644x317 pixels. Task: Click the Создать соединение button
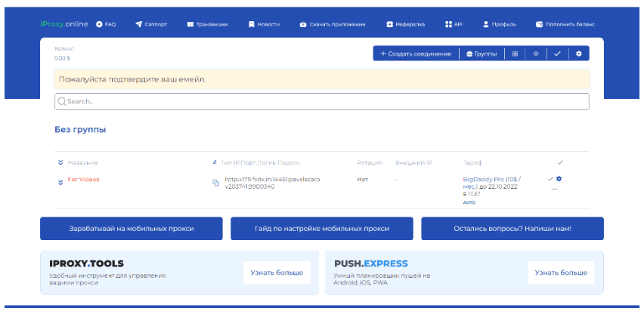416,54
